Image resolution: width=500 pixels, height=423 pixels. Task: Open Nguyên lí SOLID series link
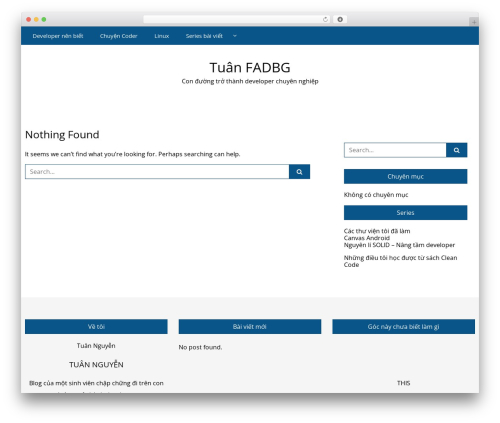(x=399, y=245)
